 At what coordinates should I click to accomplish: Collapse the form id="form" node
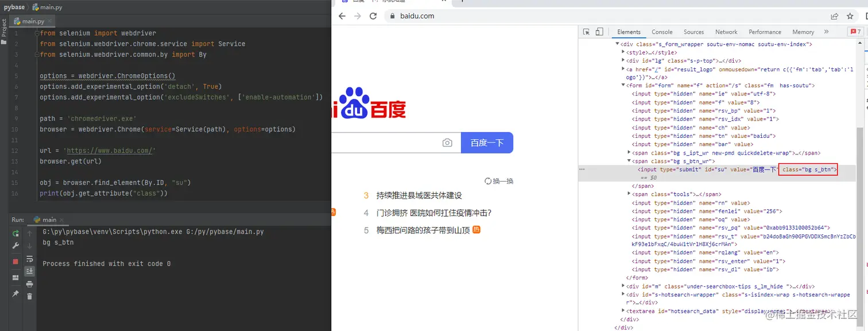tap(623, 86)
